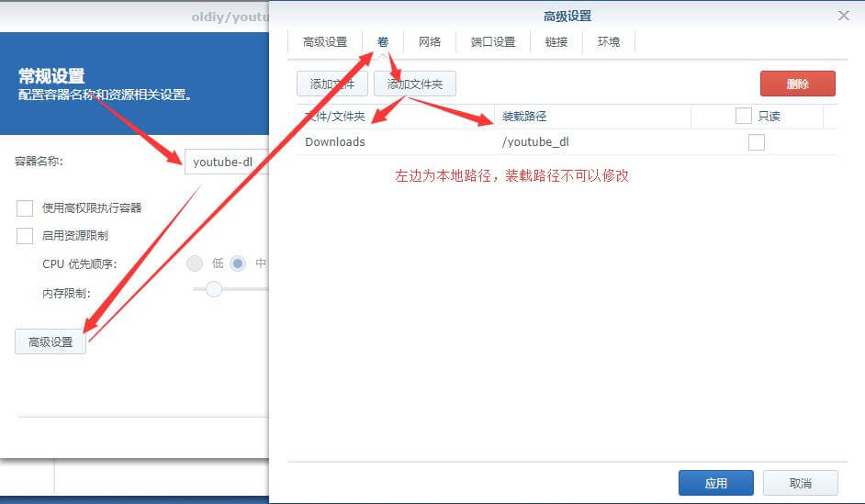
Task: Open the 端口设置 tab
Action: (x=493, y=42)
